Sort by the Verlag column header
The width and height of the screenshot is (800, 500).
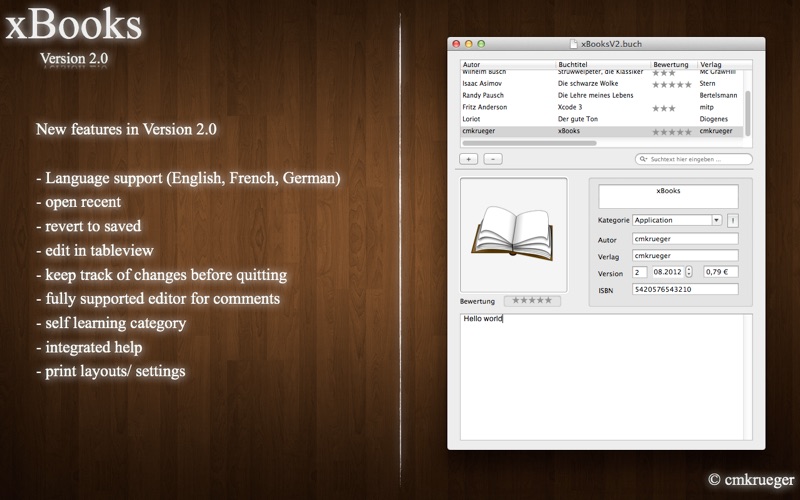click(724, 65)
